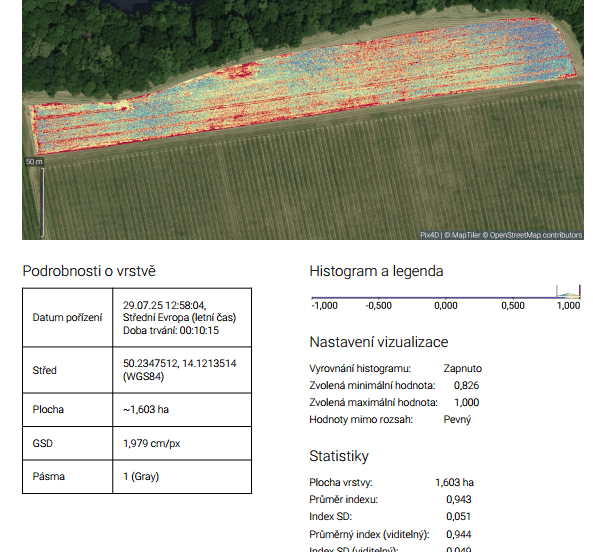Click the Pásma value 1 (Gray)
Screen dimensions: 593x552
click(x=141, y=476)
